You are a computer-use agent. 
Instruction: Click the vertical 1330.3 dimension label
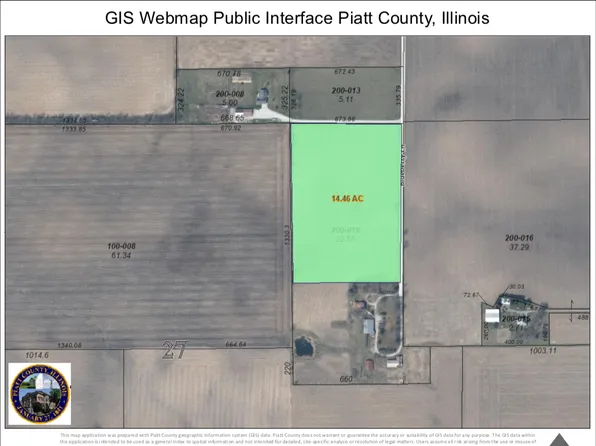[x=287, y=235]
